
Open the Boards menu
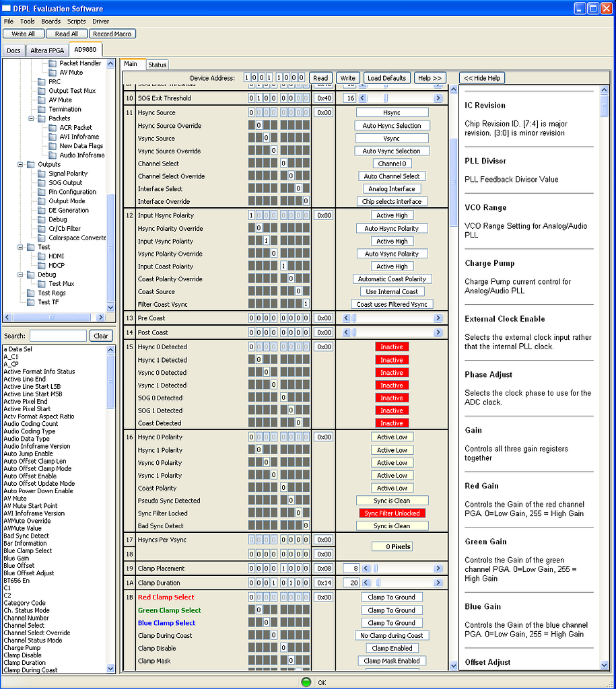[x=50, y=21]
